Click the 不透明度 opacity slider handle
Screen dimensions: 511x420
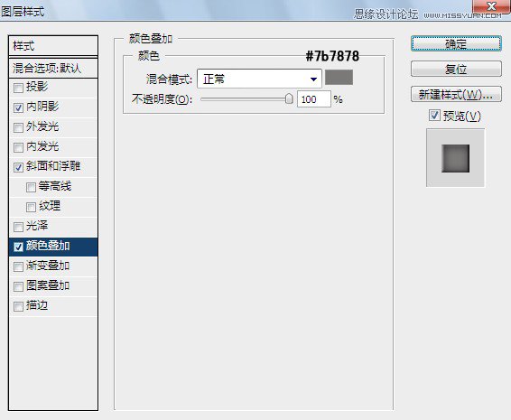coord(289,98)
